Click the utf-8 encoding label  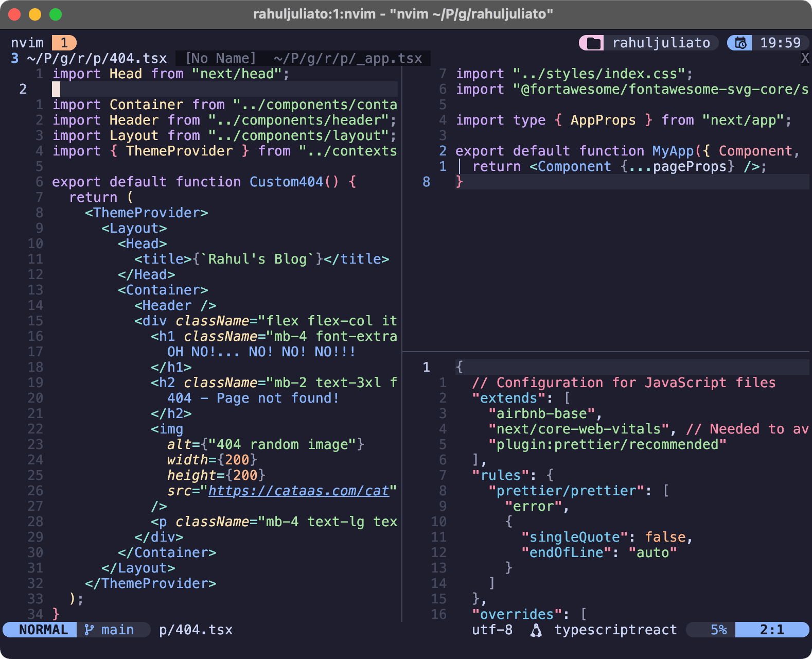pos(492,630)
